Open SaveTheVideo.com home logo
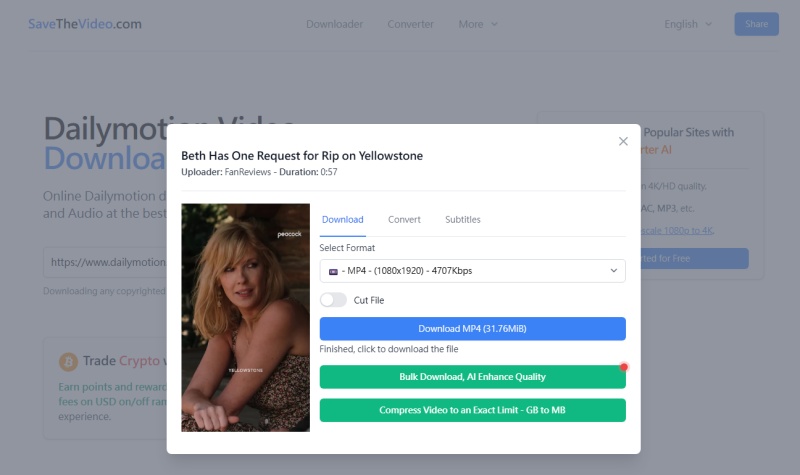 point(85,24)
